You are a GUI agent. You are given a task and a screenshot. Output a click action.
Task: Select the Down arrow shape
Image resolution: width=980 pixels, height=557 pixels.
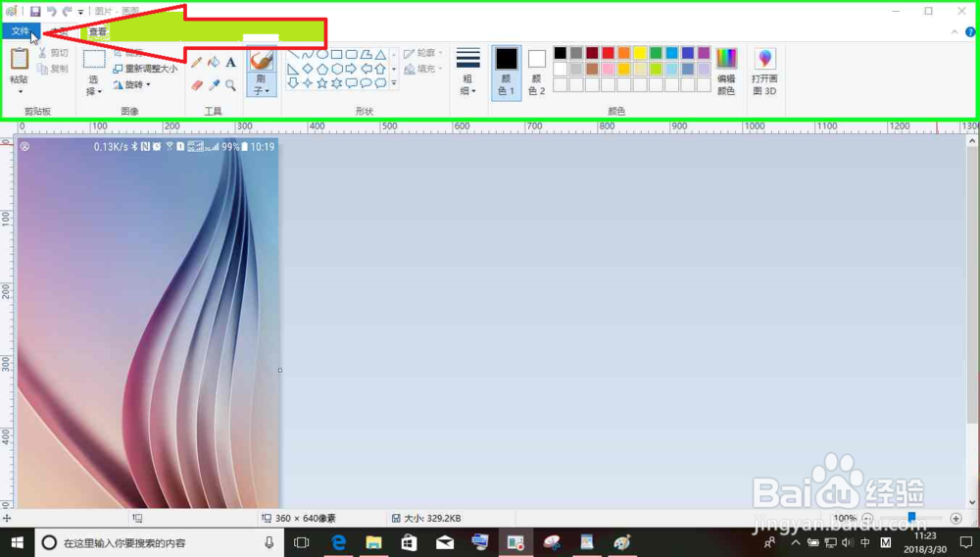(292, 83)
